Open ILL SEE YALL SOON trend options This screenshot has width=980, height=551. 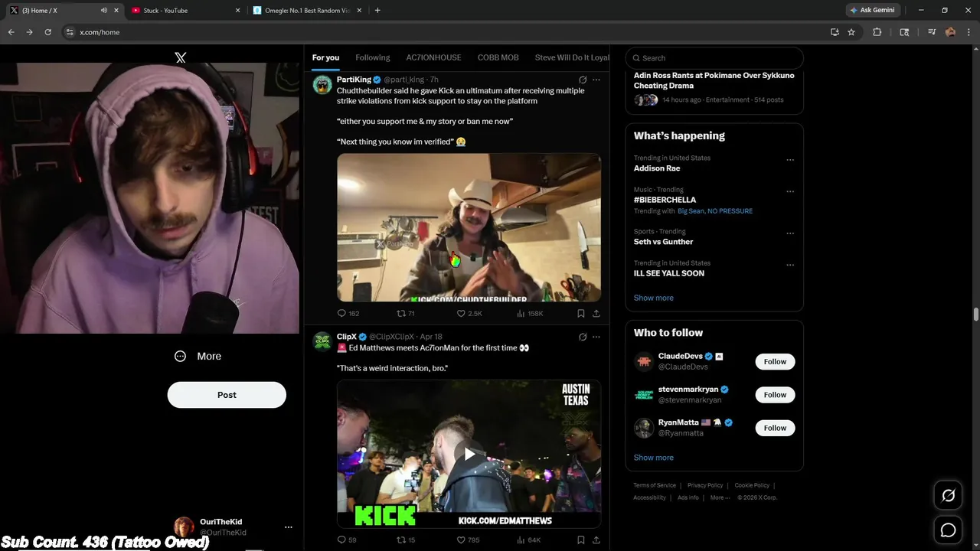790,265
